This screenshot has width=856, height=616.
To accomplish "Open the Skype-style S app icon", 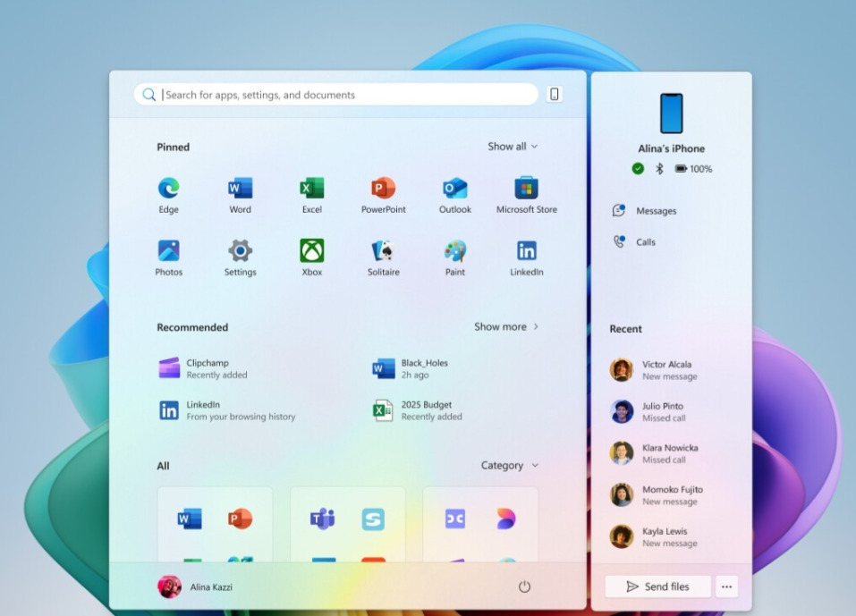I will click(x=373, y=519).
